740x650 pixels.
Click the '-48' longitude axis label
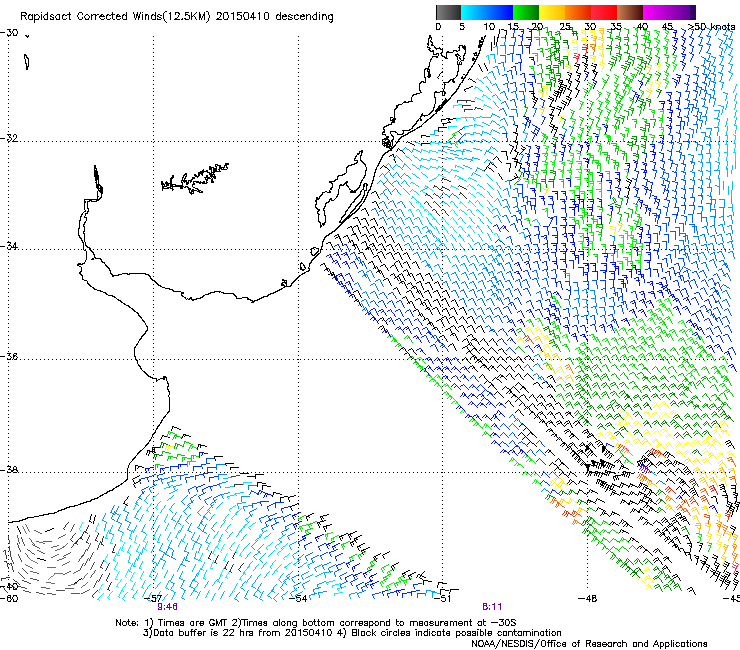coord(587,599)
